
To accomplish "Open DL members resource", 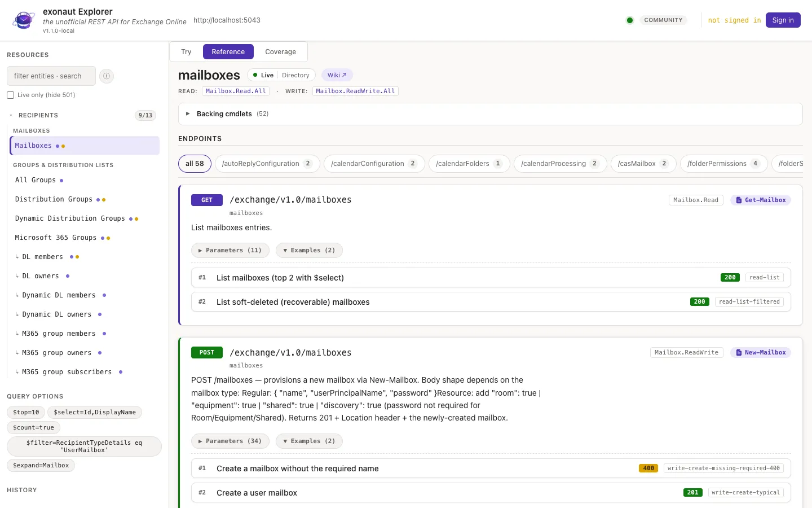I will coord(85,257).
